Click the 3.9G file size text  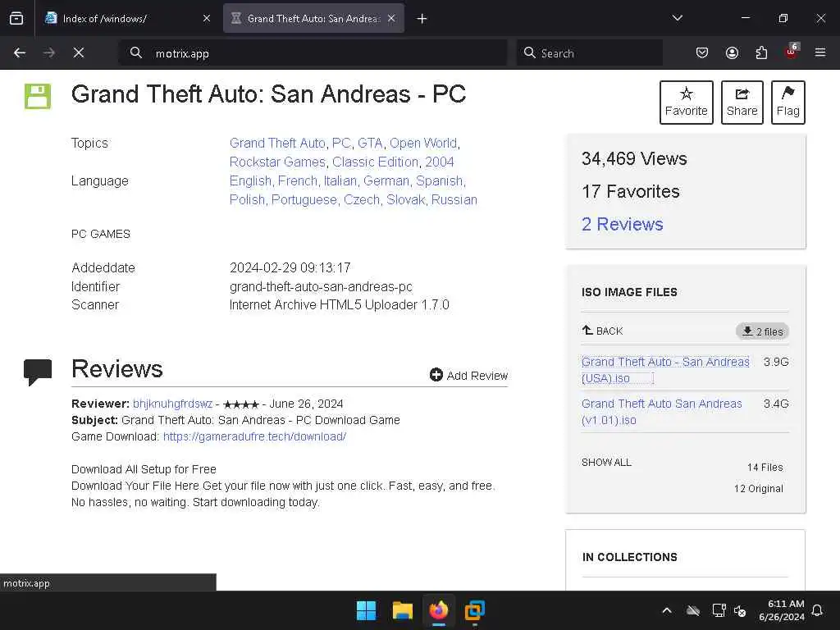pos(776,362)
